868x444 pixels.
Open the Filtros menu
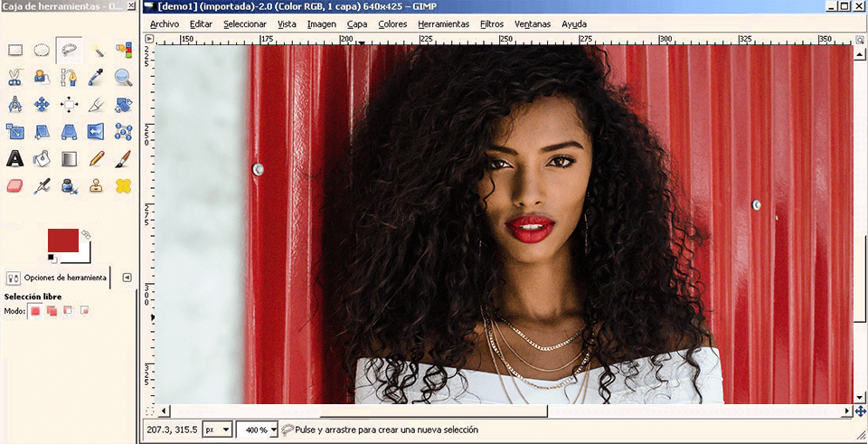[492, 24]
